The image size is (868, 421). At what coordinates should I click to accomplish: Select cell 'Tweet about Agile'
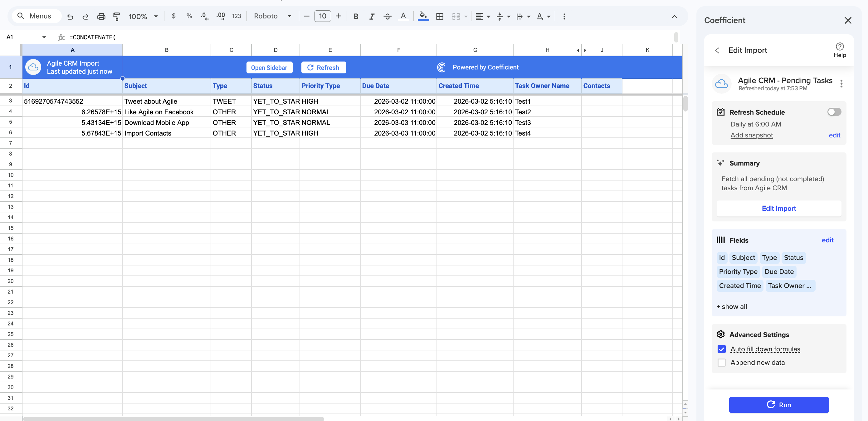[x=167, y=101]
